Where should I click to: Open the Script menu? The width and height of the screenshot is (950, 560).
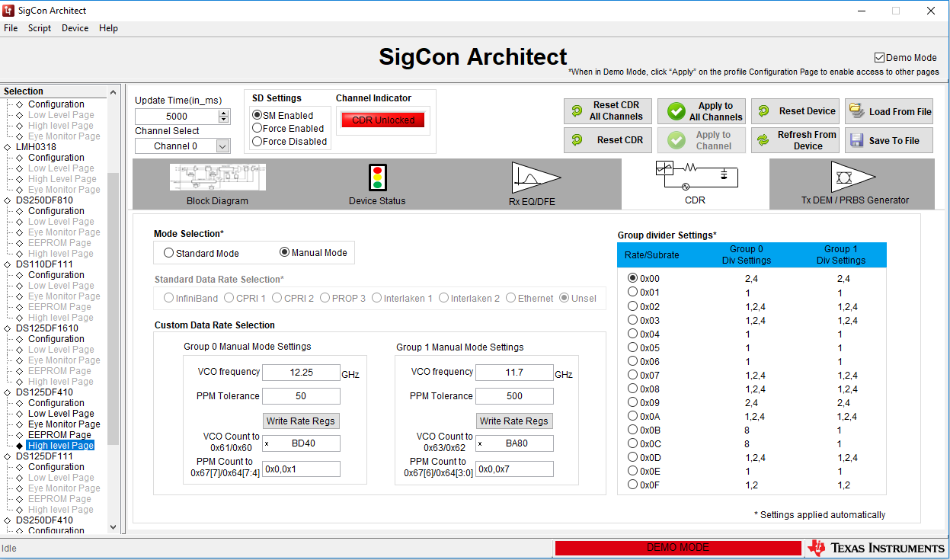(40, 28)
